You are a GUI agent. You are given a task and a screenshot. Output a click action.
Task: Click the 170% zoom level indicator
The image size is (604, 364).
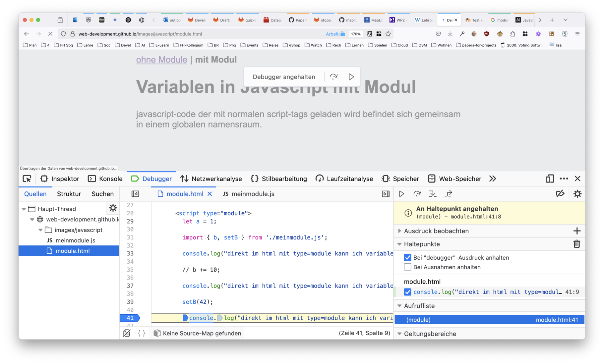(x=356, y=34)
